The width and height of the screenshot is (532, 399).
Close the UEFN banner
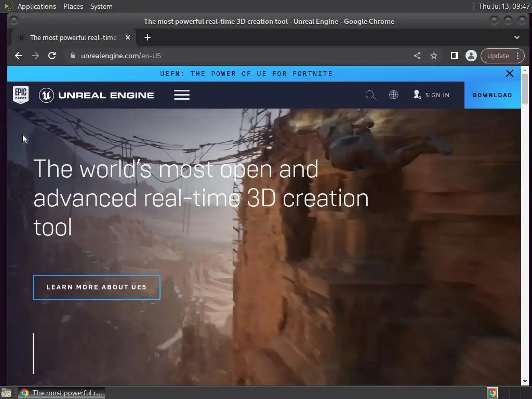[x=509, y=73]
